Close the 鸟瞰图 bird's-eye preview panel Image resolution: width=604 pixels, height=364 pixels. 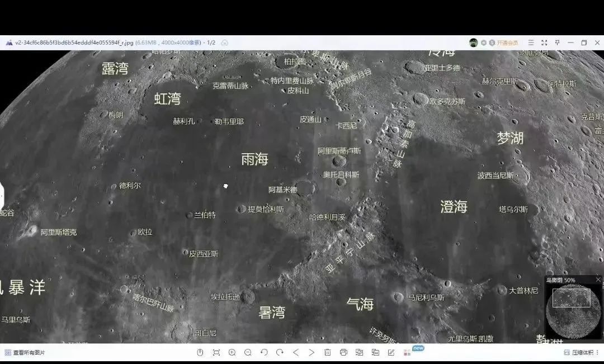coord(598,280)
